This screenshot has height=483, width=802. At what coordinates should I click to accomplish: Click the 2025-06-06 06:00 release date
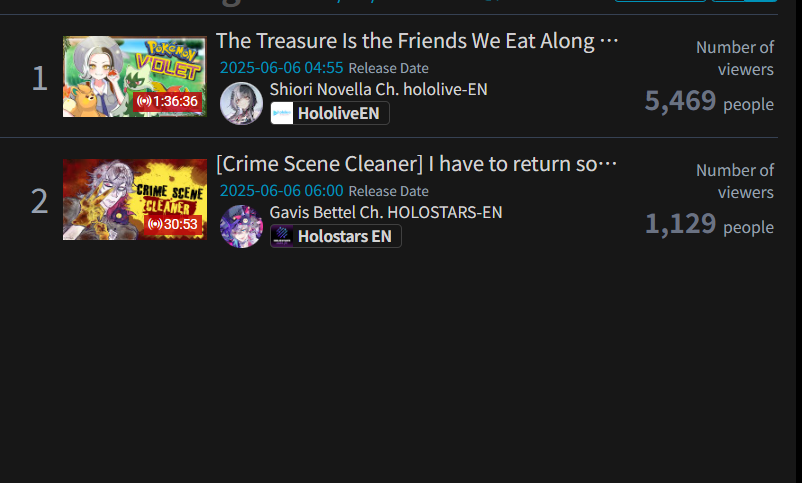pyautogui.click(x=281, y=190)
